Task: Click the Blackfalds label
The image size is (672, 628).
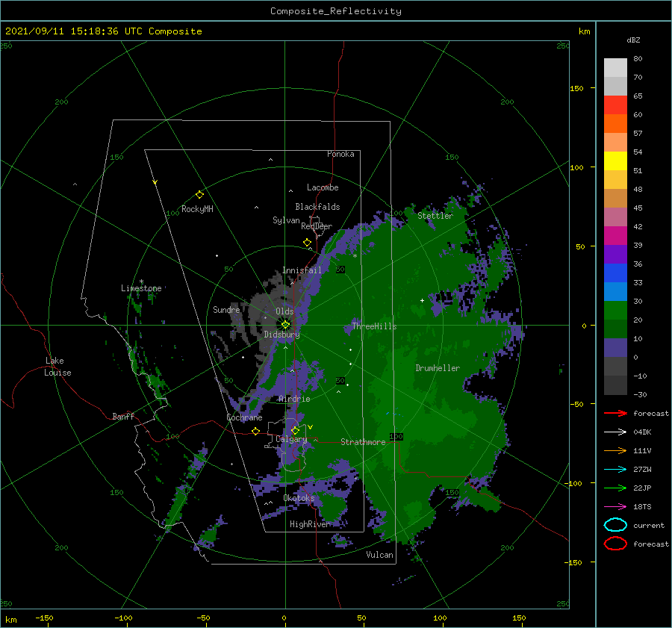Action: click(317, 207)
